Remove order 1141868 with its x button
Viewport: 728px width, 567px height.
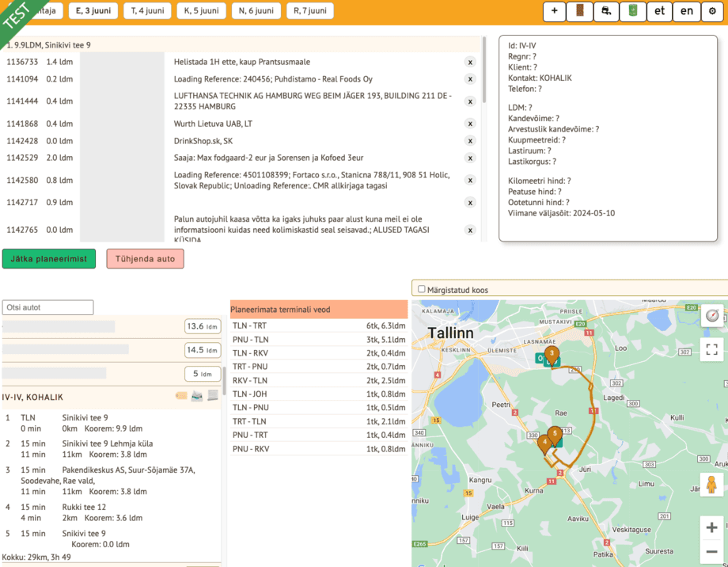coord(470,124)
